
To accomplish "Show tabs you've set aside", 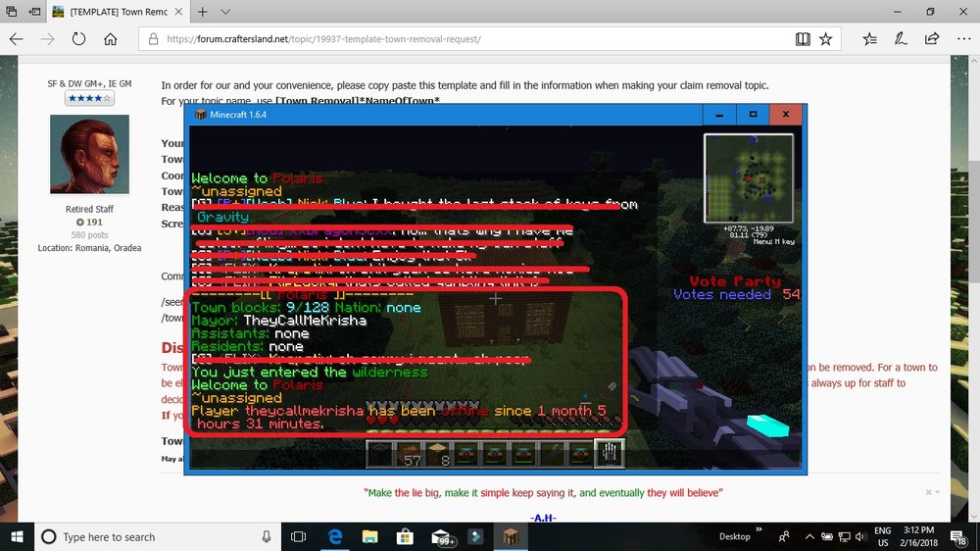I will 11,12.
